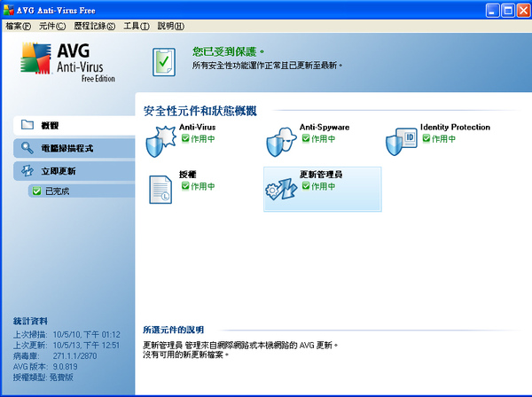
Task: Minimize the AVG window
Action: tap(492, 11)
